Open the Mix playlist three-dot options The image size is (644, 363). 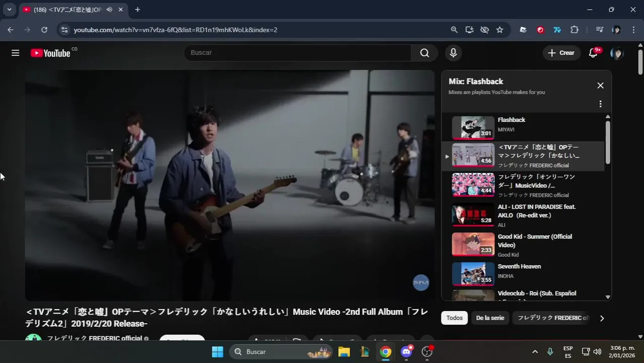click(x=600, y=104)
